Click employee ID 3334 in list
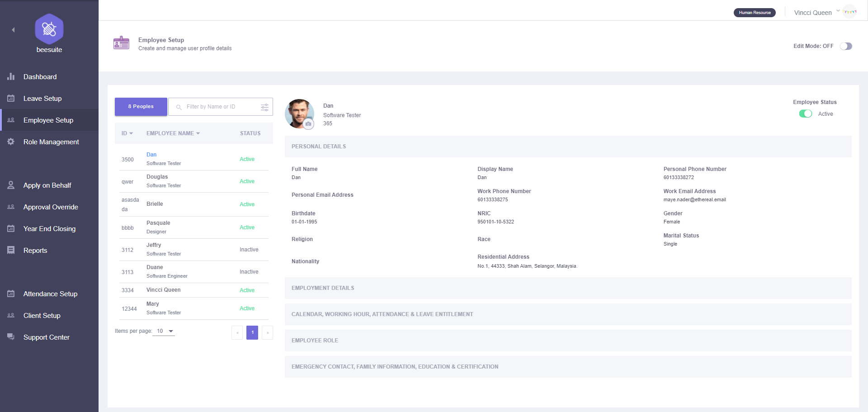868x412 pixels. click(127, 290)
